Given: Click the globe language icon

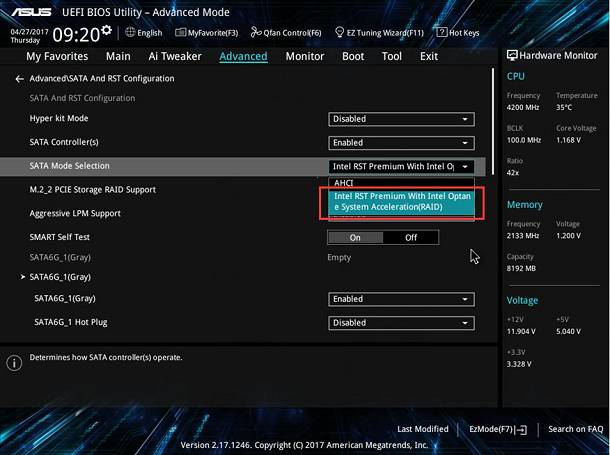Looking at the screenshot, I should point(130,32).
